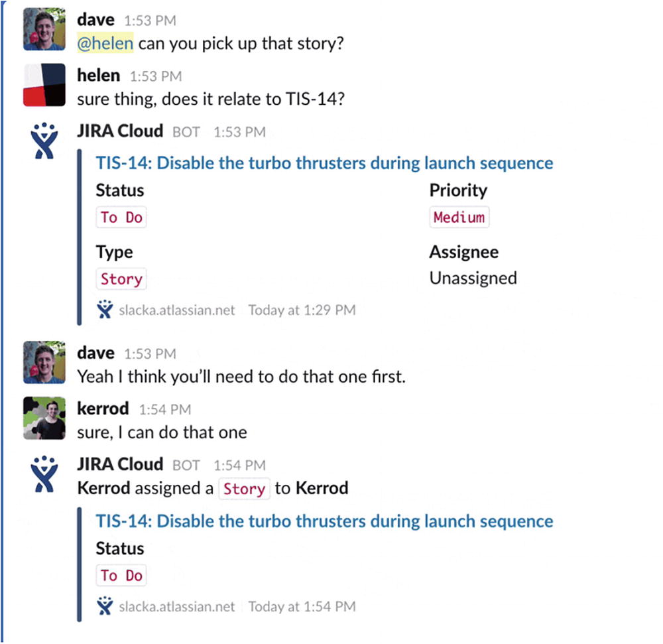
Task: Click dave's avatar beside the "Yeah I think" message
Action: [x=44, y=362]
